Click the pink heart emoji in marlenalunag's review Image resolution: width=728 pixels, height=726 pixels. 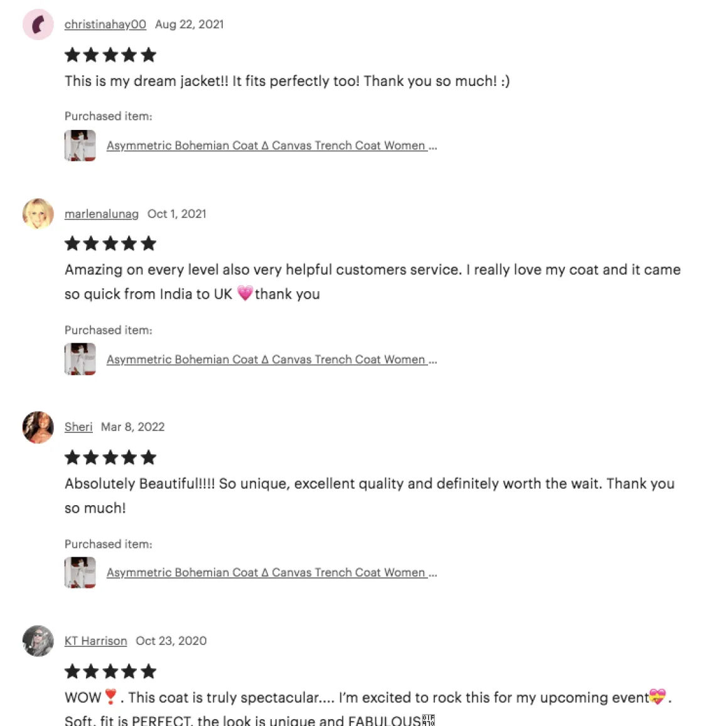coord(245,294)
